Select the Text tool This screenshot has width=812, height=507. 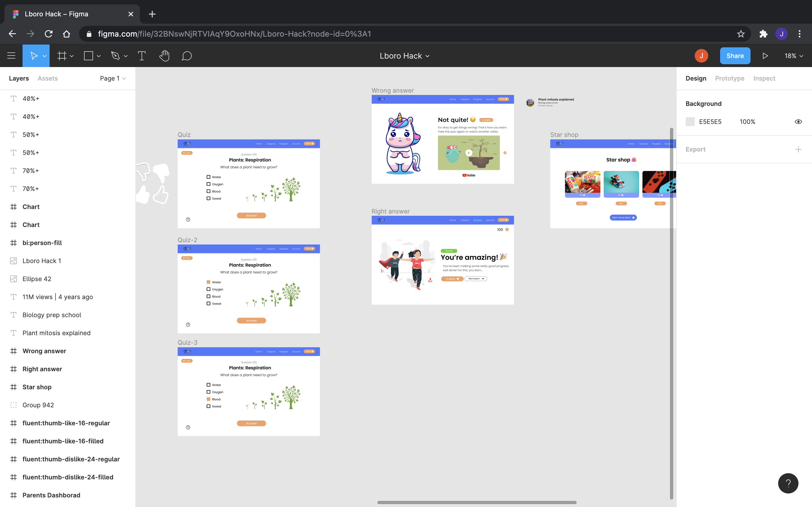click(x=142, y=56)
